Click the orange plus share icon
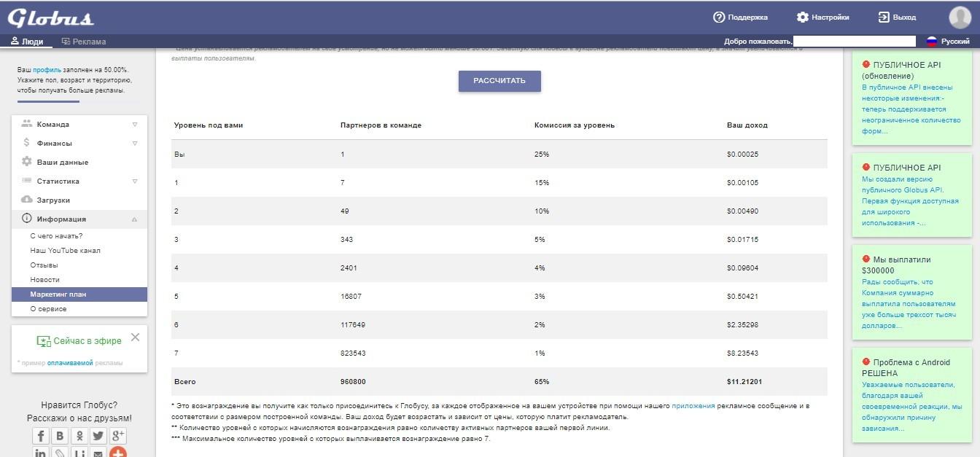 tap(117, 453)
